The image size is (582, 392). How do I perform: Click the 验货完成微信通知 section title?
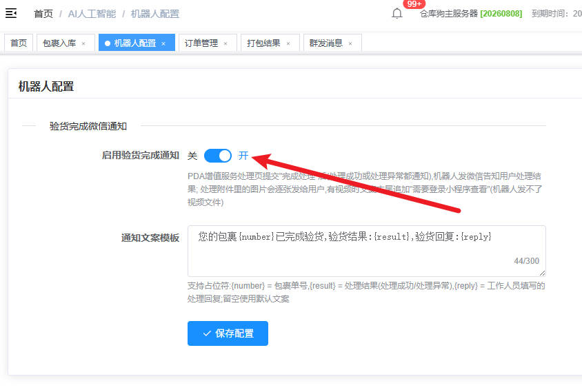click(88, 126)
